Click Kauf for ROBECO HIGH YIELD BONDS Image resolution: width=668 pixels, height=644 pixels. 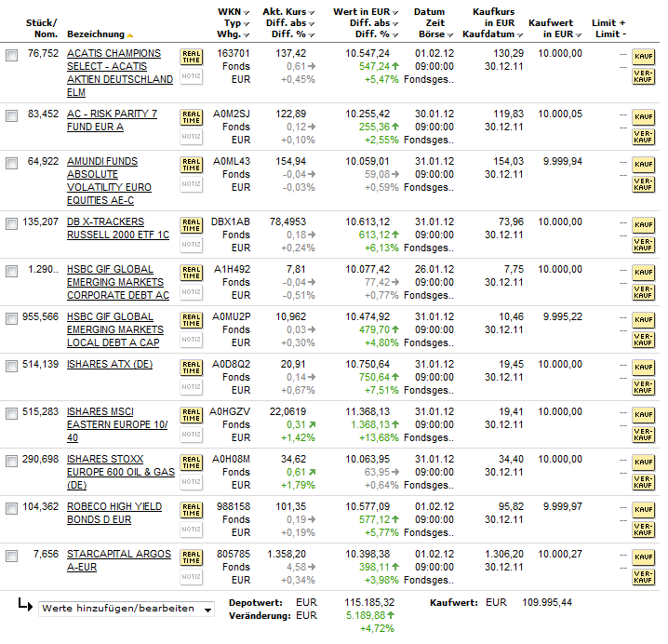643,510
